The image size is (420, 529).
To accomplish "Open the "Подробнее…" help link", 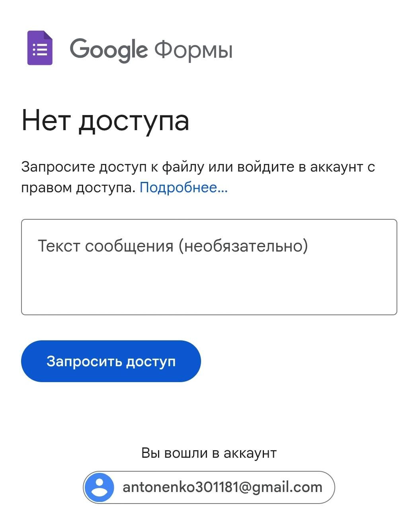I will point(184,187).
